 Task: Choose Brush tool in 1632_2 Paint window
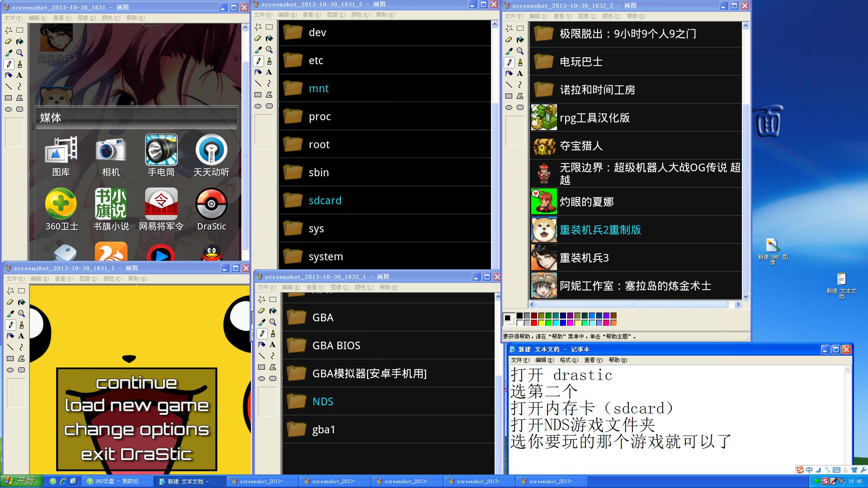pos(520,62)
